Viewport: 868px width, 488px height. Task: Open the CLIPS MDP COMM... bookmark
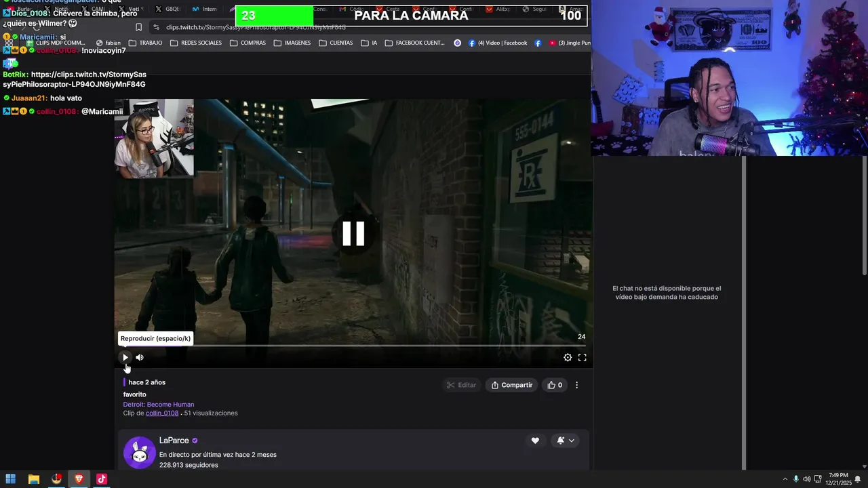[56, 43]
